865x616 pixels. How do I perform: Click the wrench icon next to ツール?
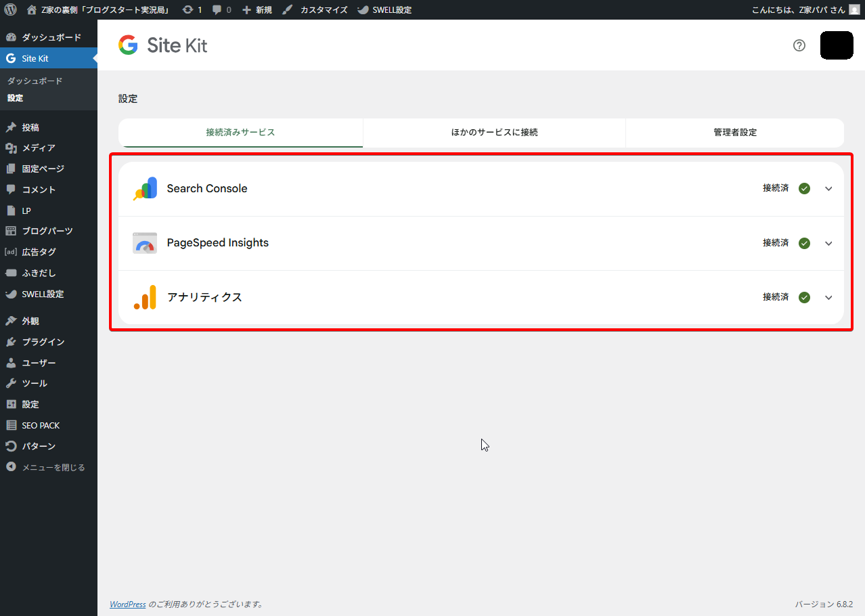(x=11, y=383)
